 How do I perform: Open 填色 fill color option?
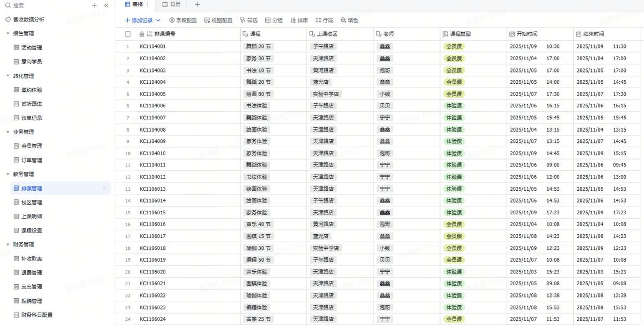tap(349, 20)
